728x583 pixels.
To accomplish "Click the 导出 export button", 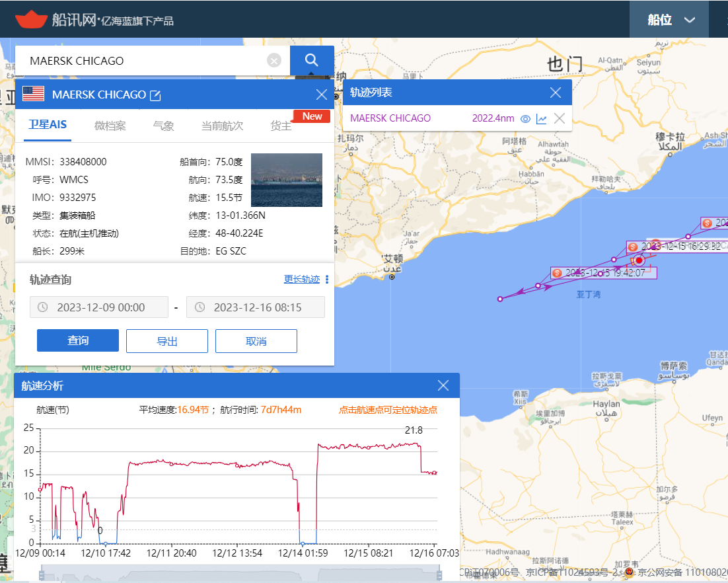I will click(167, 341).
